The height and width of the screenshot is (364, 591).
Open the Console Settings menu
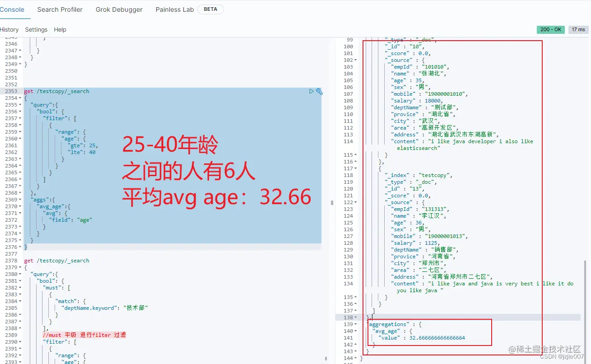[x=36, y=29]
